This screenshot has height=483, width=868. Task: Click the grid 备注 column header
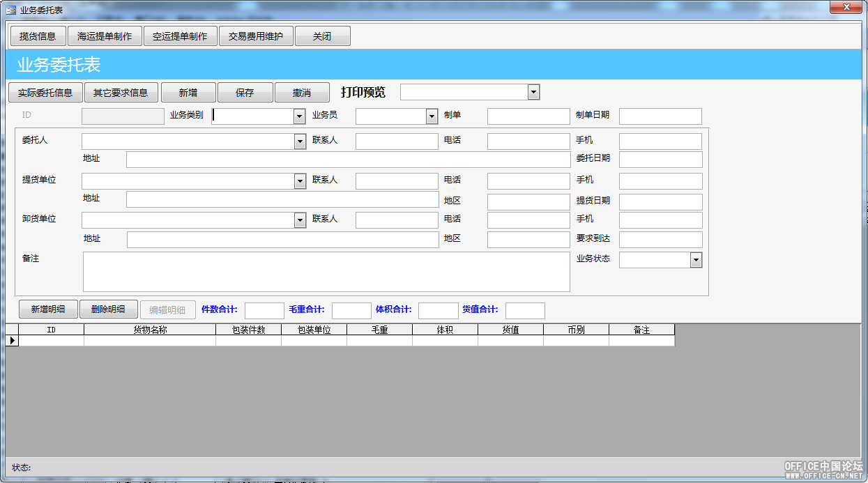[641, 330]
